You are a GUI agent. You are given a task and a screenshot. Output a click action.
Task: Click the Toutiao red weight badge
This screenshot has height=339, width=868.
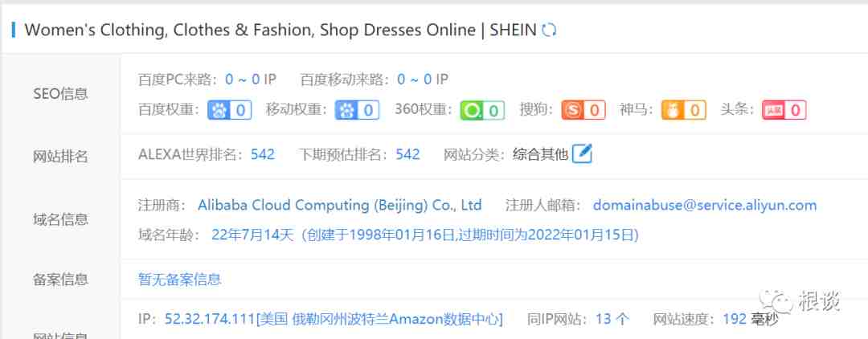coord(784,110)
